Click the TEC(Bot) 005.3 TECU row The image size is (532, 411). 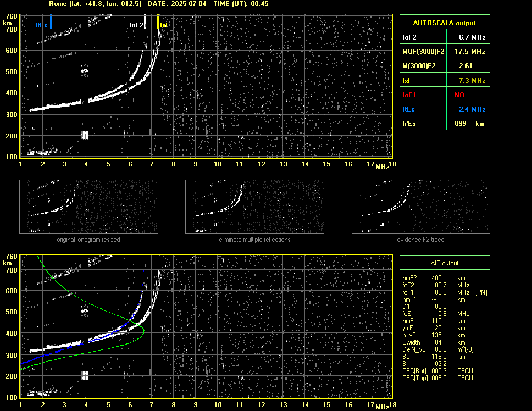437,371
